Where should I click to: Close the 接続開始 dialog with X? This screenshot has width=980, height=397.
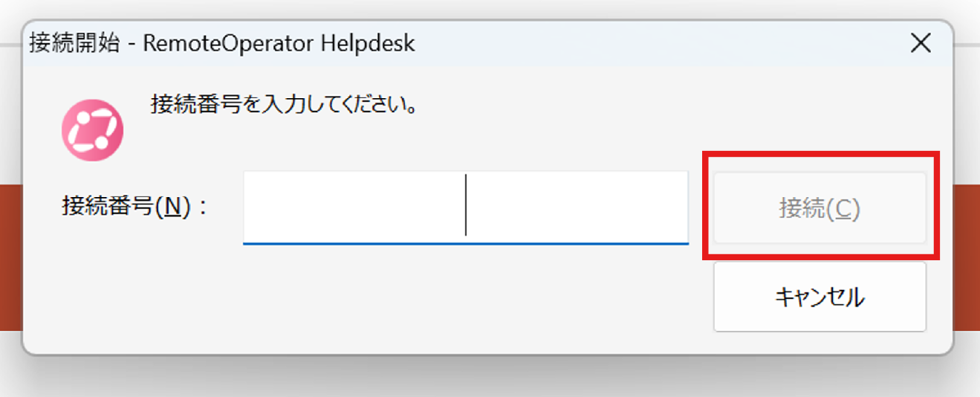[x=921, y=43]
